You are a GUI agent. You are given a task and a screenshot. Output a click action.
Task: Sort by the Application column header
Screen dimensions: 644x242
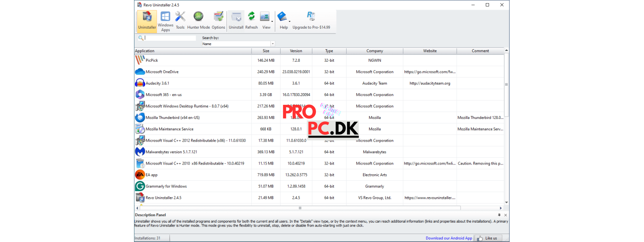[x=193, y=51]
